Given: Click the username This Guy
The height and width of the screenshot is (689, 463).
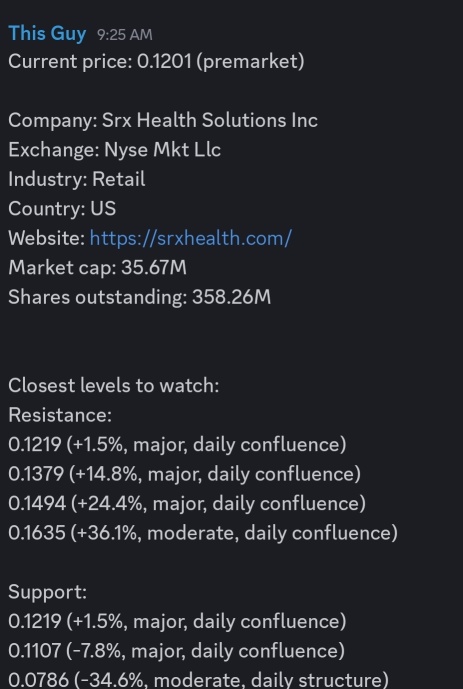Looking at the screenshot, I should click(x=47, y=34).
